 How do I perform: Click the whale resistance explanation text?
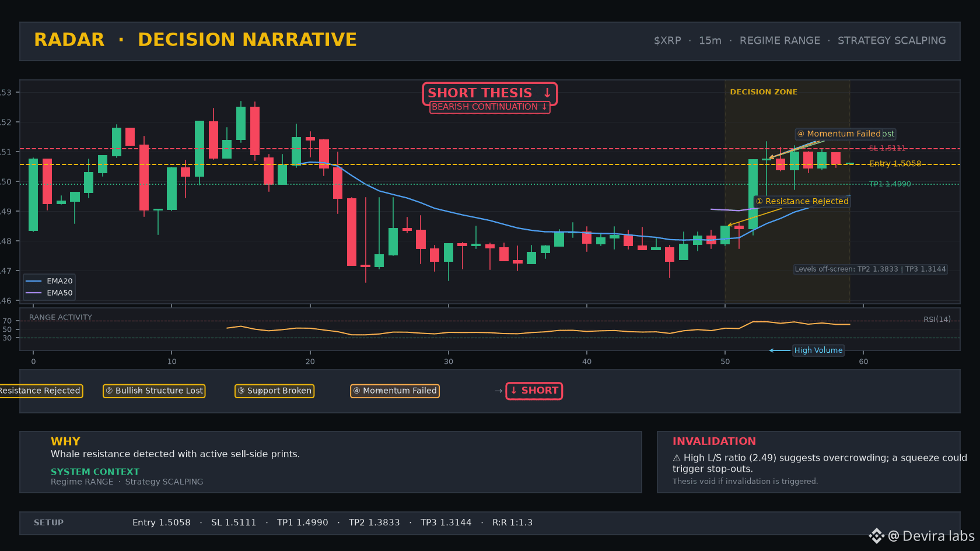coord(175,454)
